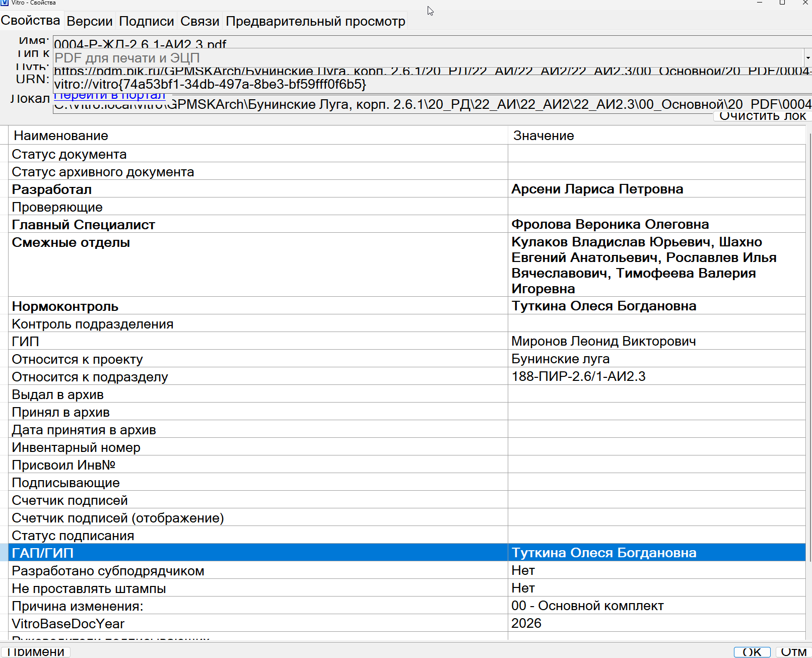Switch to the Свойства tab
The image size is (812, 658).
[31, 21]
